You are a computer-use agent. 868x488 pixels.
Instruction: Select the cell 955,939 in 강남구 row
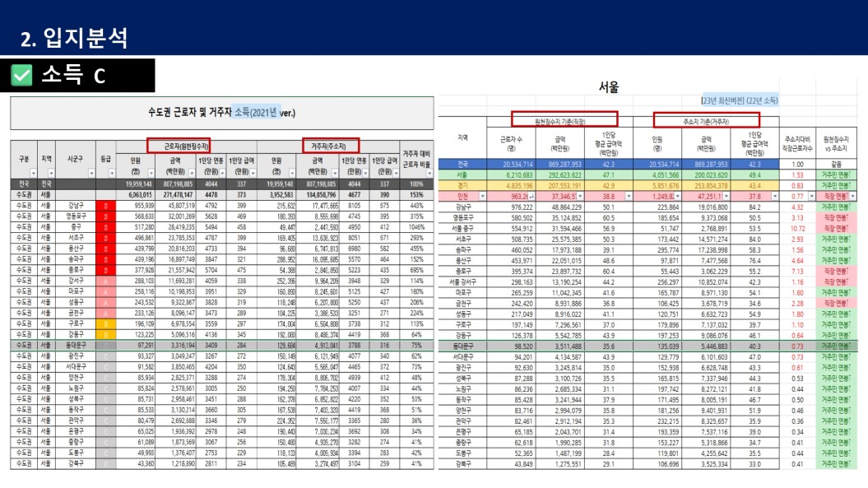coord(136,206)
